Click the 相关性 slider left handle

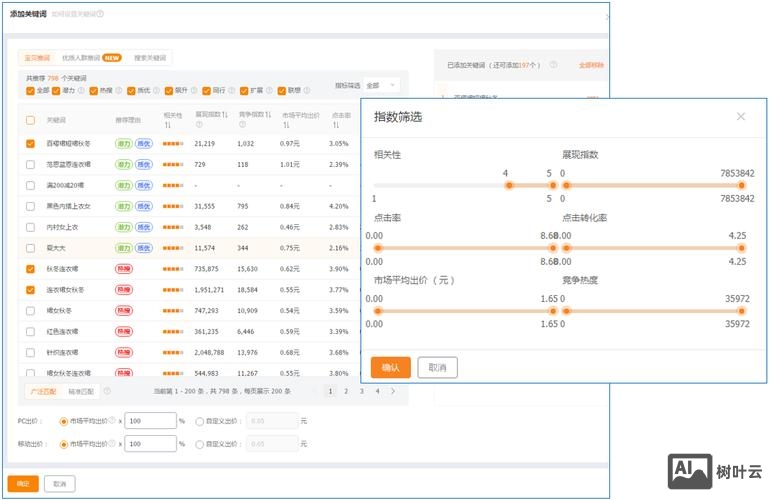[x=509, y=185]
